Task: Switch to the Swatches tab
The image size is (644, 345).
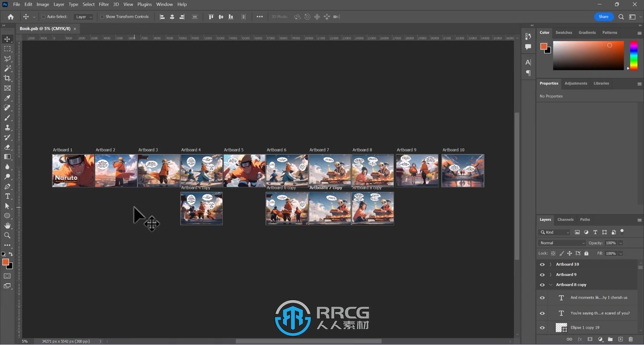Action: point(563,33)
